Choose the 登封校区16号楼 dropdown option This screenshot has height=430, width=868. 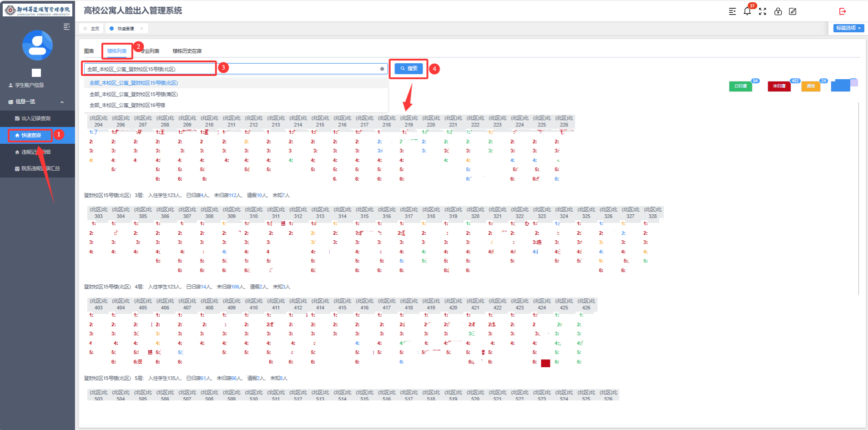tap(127, 105)
